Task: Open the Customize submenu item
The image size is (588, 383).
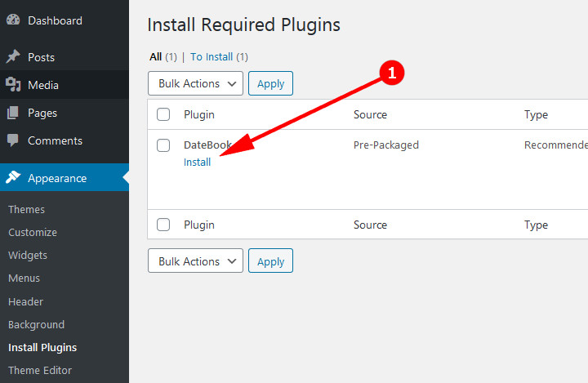Action: point(33,232)
